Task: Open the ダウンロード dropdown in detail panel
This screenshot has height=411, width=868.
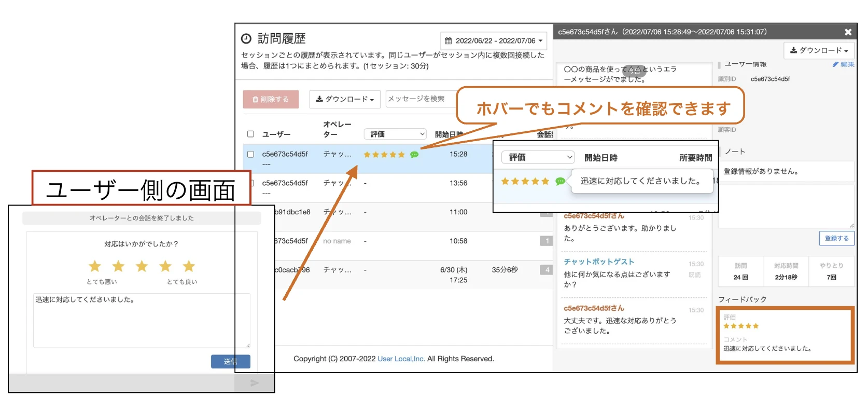Action: click(x=819, y=50)
